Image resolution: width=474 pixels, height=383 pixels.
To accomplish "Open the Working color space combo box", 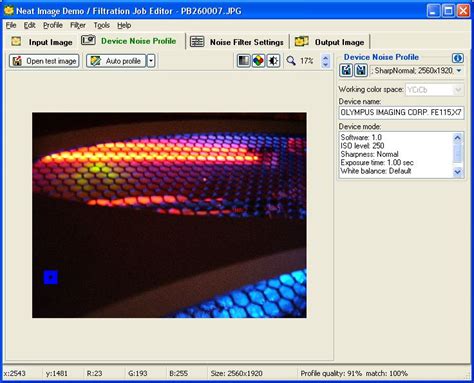I will pos(434,90).
